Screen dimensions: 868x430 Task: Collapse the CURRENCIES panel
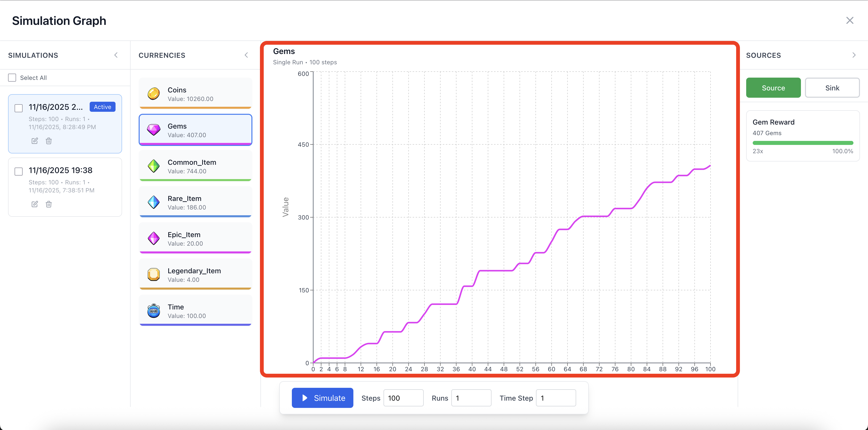(246, 55)
